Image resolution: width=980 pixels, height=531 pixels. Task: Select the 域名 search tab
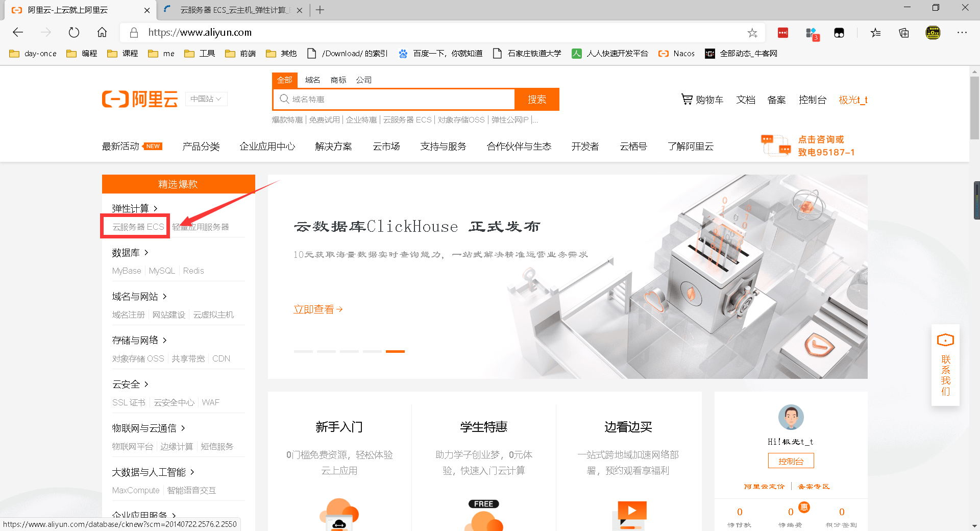312,80
